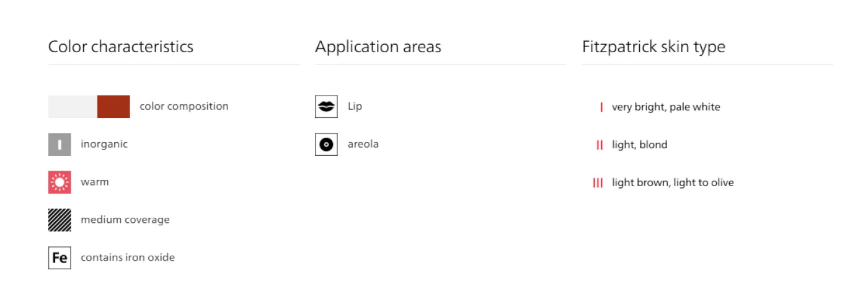Click the Fitzpatrick skin type heading
Viewport: 868px width, 301px height.
point(653,47)
